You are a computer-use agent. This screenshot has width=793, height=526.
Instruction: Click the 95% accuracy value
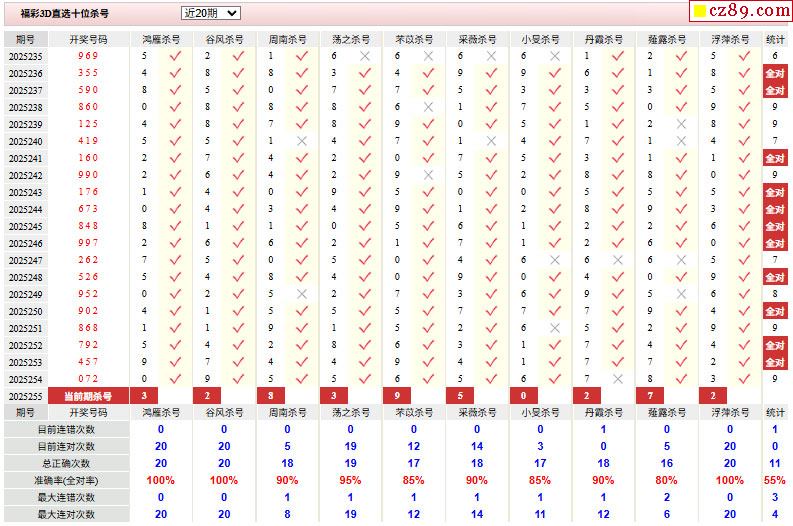[x=350, y=480]
